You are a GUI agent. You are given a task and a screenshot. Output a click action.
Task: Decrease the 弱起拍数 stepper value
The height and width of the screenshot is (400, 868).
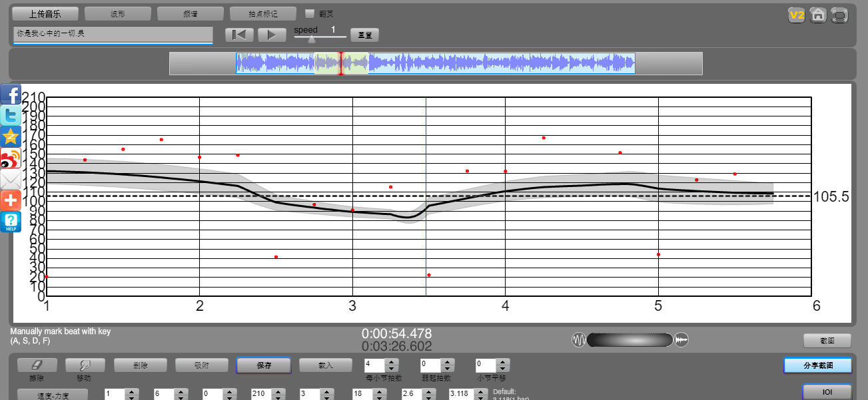click(448, 369)
